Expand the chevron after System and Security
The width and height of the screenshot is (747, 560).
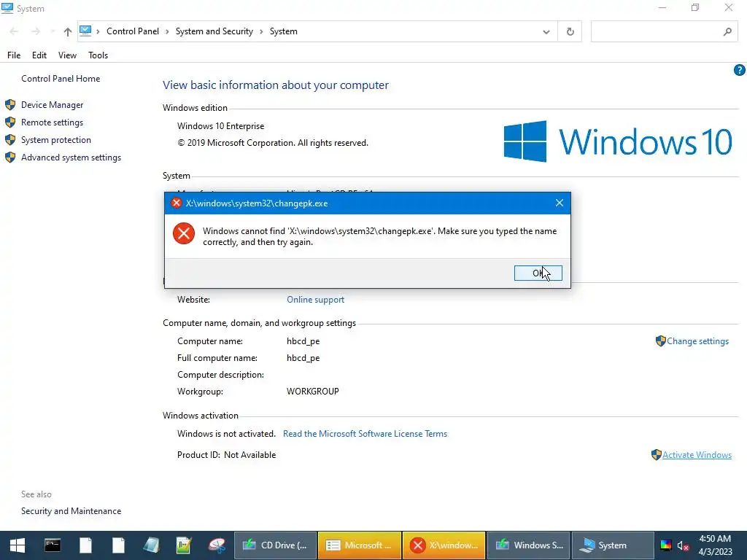coord(261,32)
